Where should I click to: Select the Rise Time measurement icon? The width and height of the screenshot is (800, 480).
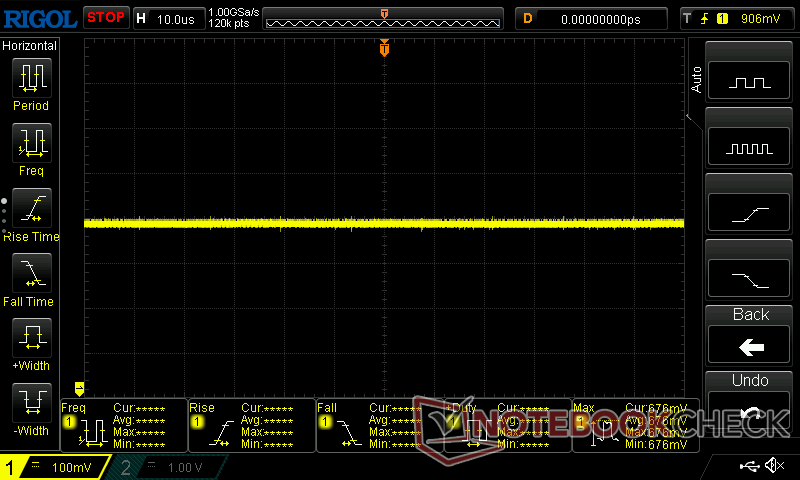[x=32, y=208]
